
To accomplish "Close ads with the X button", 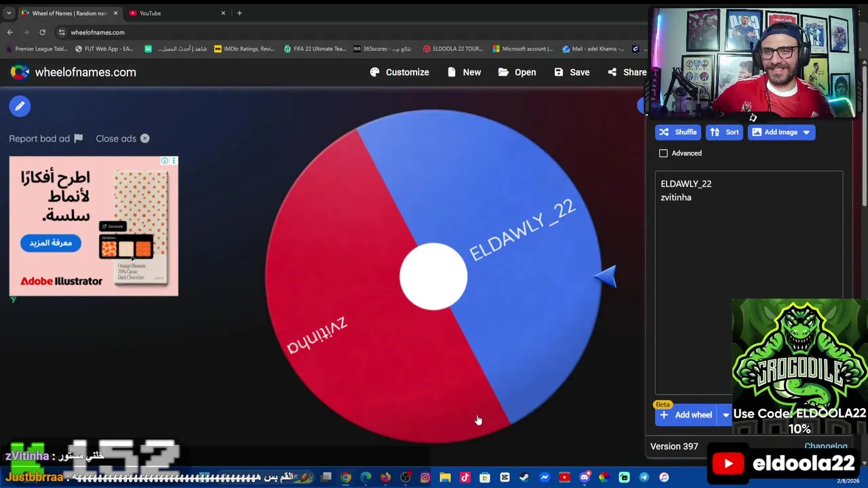I will click(144, 138).
